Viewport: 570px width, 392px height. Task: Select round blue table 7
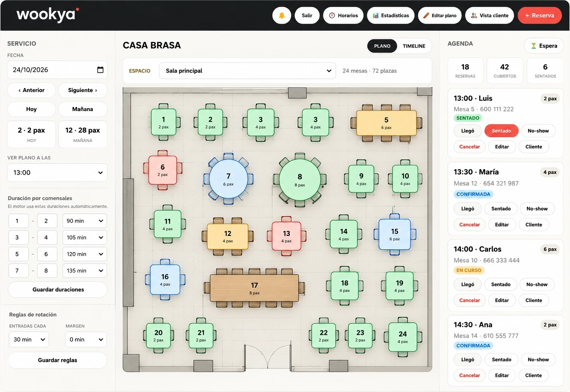(x=229, y=179)
